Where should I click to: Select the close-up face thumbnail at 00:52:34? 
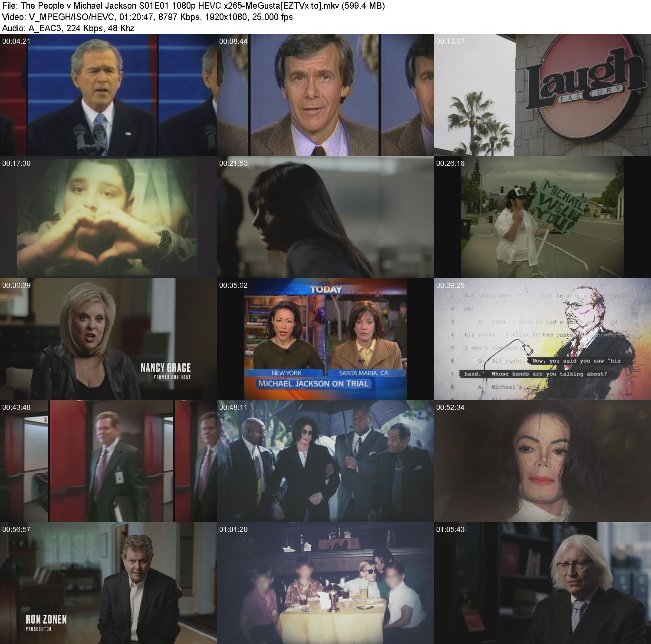click(542, 461)
